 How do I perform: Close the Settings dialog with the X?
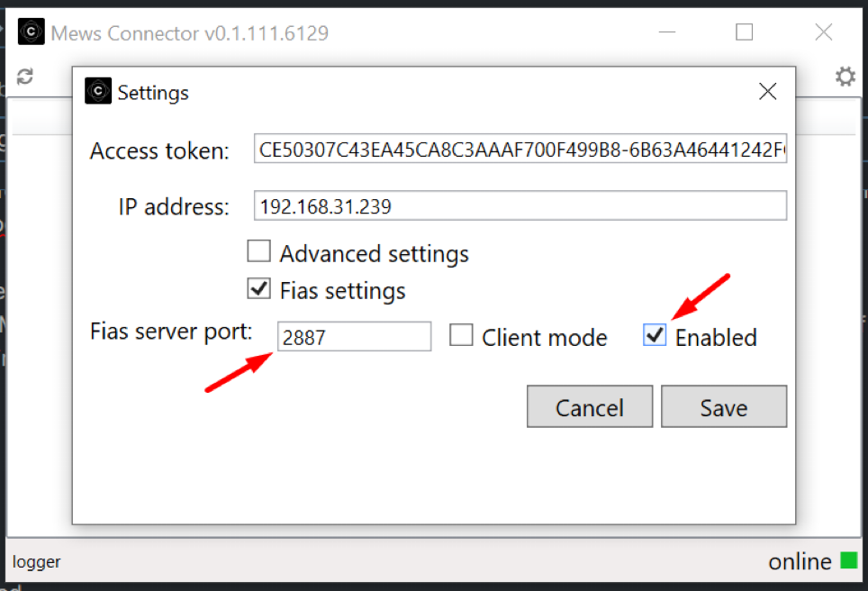point(767,91)
